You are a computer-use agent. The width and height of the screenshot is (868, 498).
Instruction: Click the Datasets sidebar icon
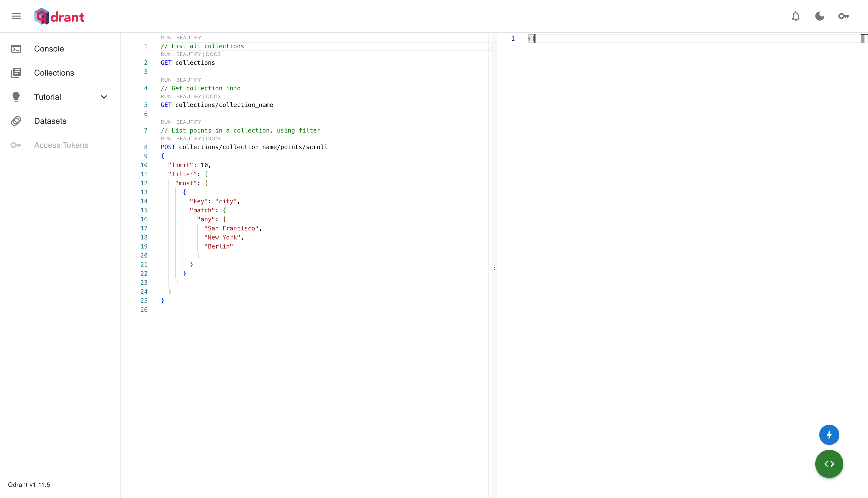16,121
